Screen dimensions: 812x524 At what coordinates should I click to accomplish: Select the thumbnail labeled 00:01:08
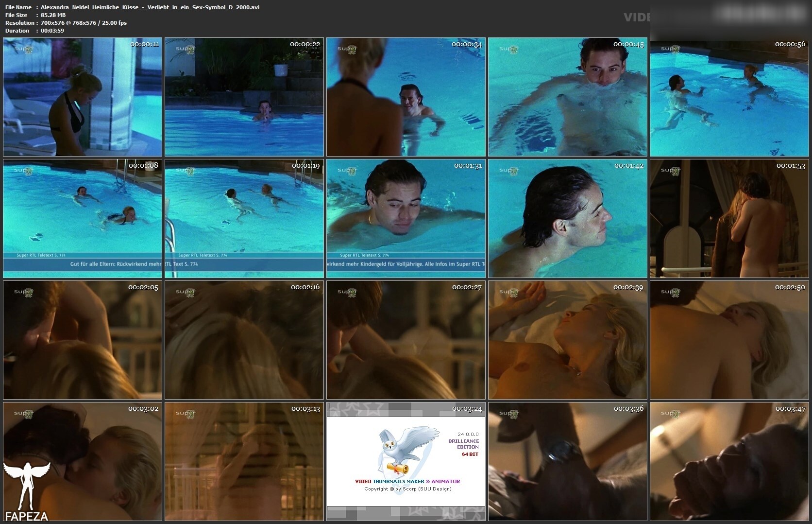click(83, 219)
